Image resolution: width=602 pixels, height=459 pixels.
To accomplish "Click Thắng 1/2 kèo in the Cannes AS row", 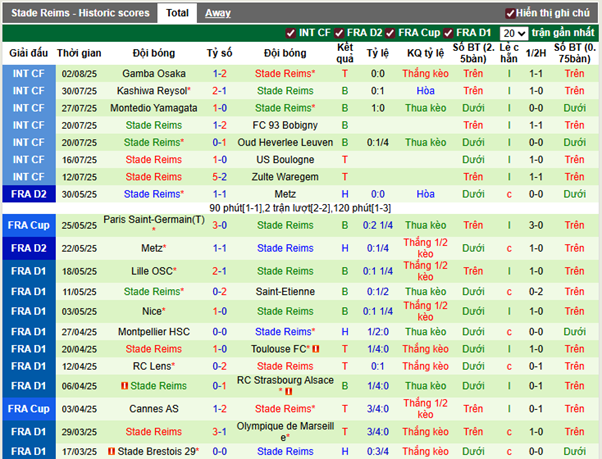I will (425, 409).
